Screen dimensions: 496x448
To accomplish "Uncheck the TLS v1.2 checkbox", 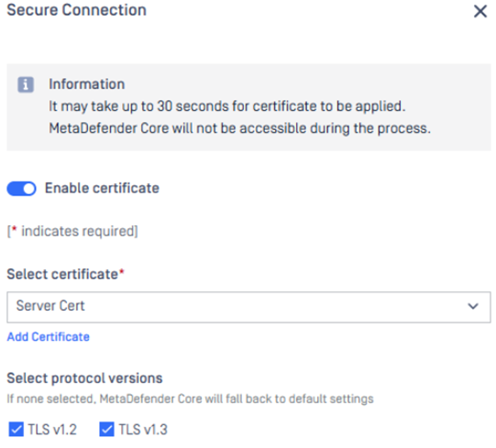I will click(x=17, y=430).
